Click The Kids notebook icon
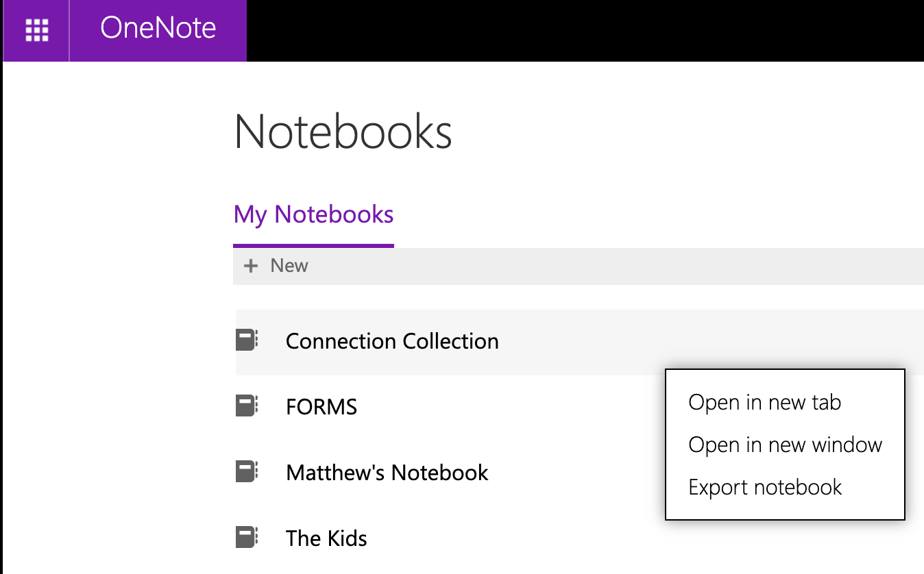Image resolution: width=924 pixels, height=574 pixels. 246,538
